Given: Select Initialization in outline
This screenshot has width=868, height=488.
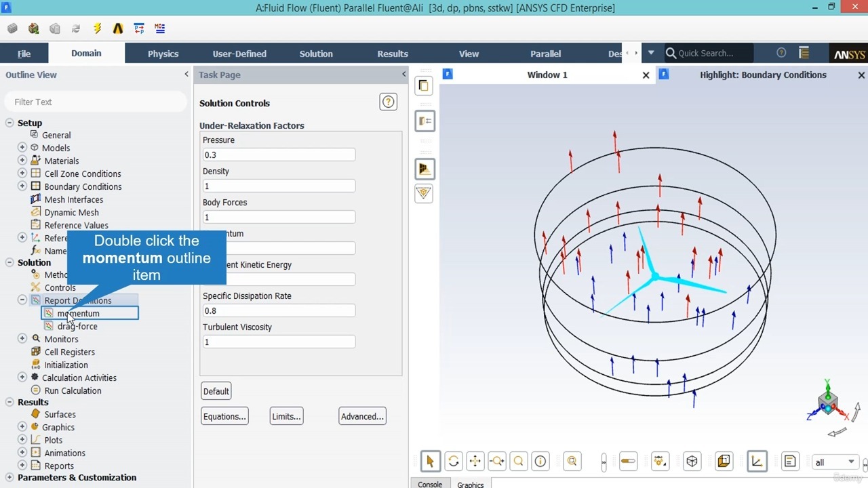Looking at the screenshot, I should (66, 365).
